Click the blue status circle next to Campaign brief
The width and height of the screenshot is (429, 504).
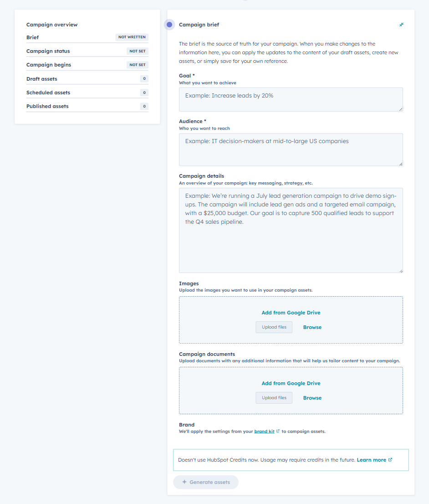[169, 25]
